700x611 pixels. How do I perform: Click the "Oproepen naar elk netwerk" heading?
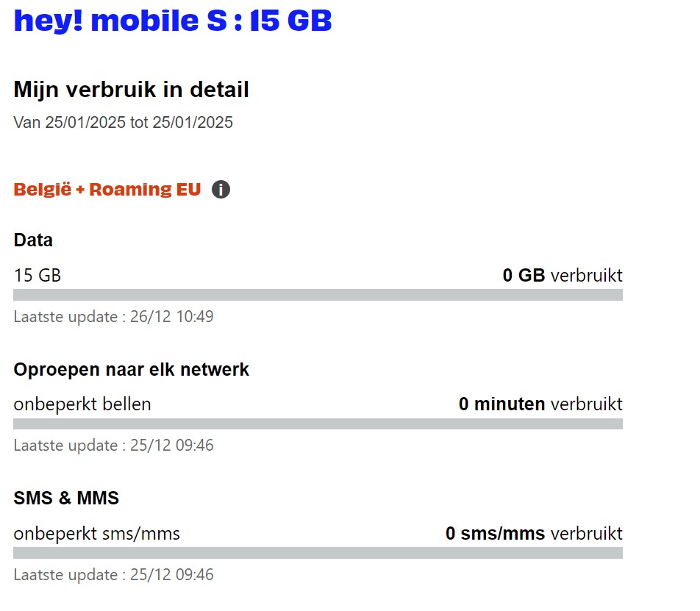[x=131, y=369]
